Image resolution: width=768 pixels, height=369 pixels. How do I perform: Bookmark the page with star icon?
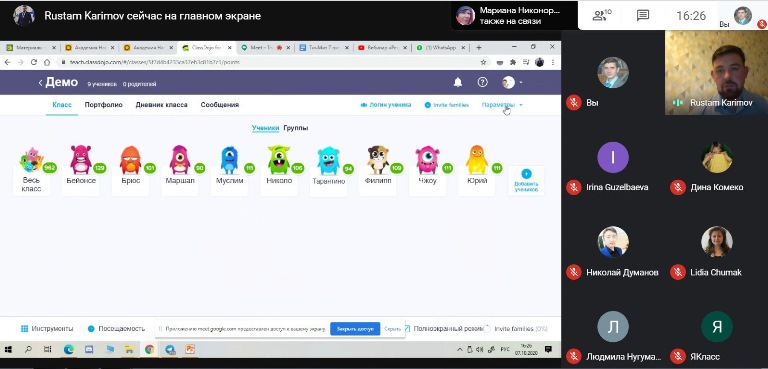[483, 62]
